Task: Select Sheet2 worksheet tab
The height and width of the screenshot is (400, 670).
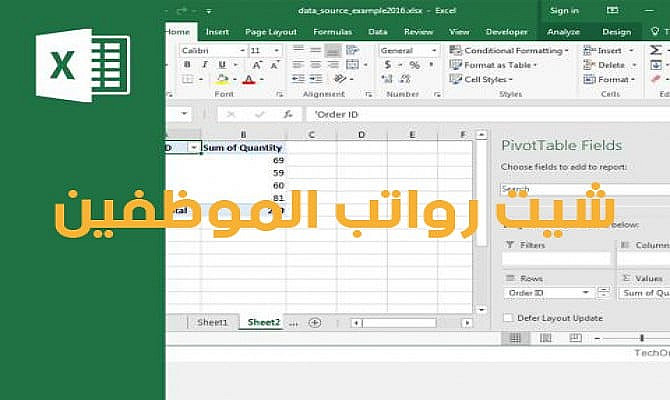Action: click(264, 323)
